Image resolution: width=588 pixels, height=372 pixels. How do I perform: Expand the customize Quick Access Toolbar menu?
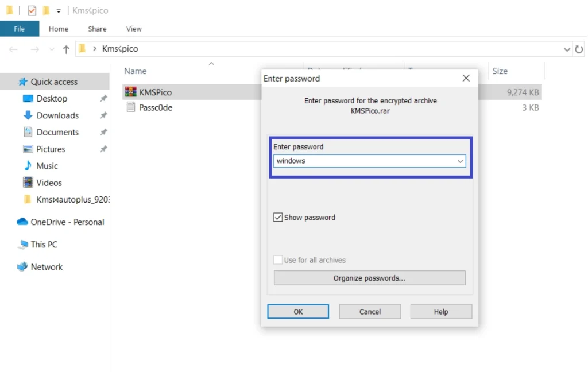click(x=59, y=10)
